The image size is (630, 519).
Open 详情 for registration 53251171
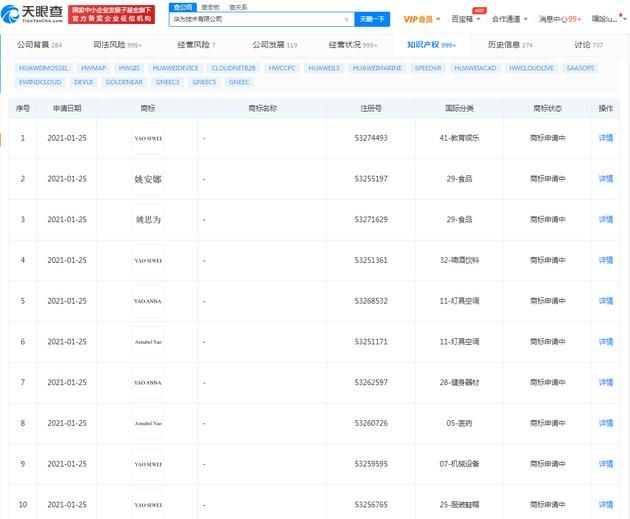click(x=605, y=341)
